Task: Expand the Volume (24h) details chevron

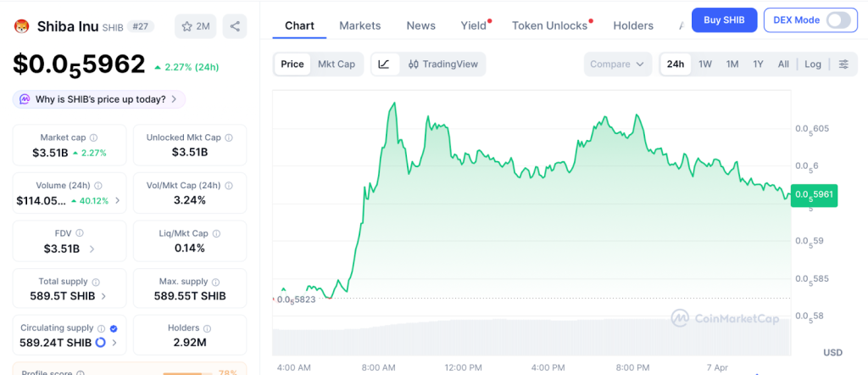Action: point(117,201)
